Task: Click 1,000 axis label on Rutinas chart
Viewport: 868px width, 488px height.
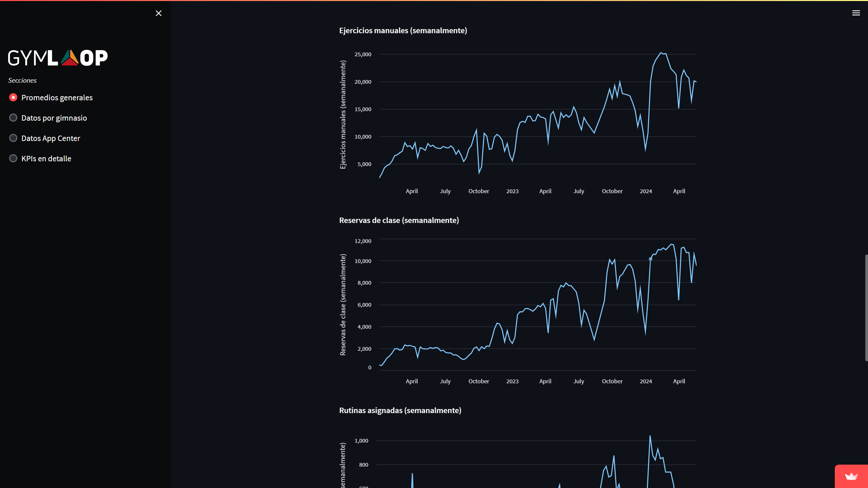Action: tap(361, 441)
